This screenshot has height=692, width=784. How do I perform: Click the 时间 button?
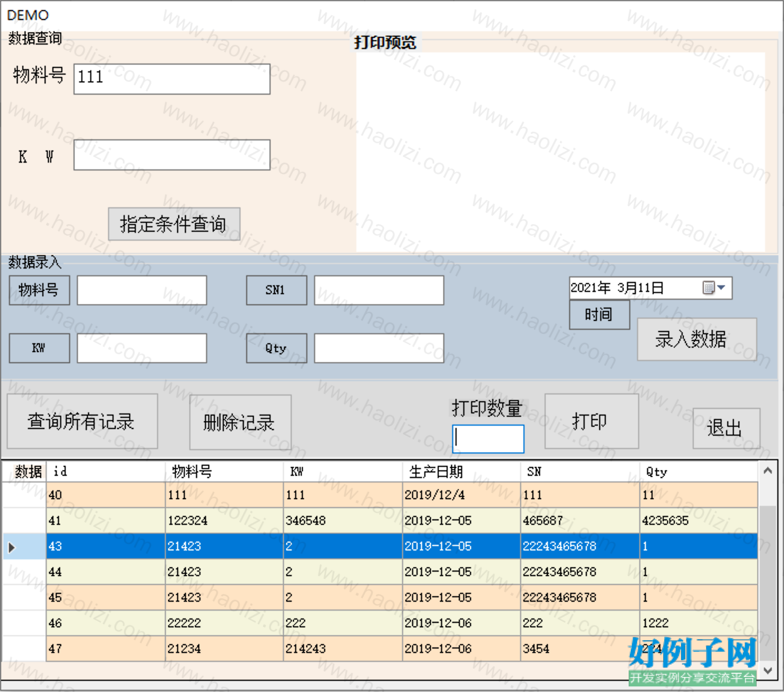pyautogui.click(x=599, y=315)
